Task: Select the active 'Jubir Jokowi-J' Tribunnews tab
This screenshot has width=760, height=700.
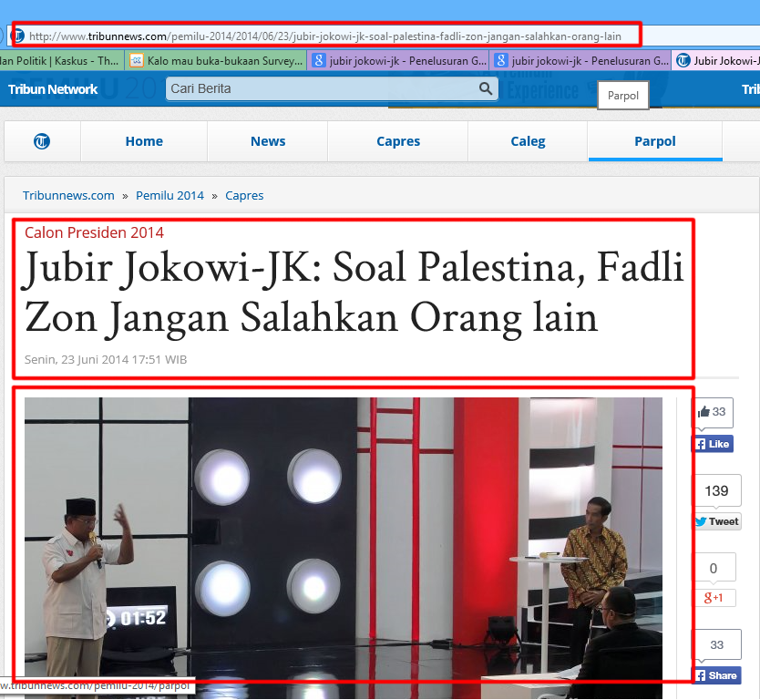Action: coord(716,60)
